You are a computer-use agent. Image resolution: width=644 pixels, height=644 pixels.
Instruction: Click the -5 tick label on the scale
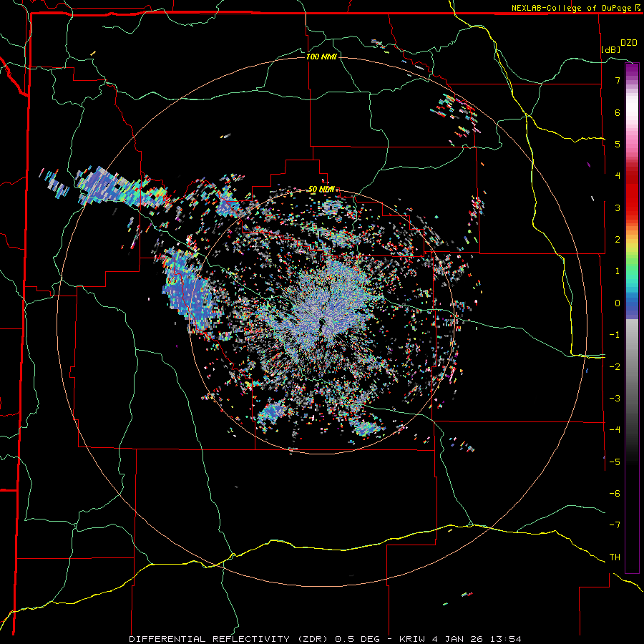(x=615, y=462)
